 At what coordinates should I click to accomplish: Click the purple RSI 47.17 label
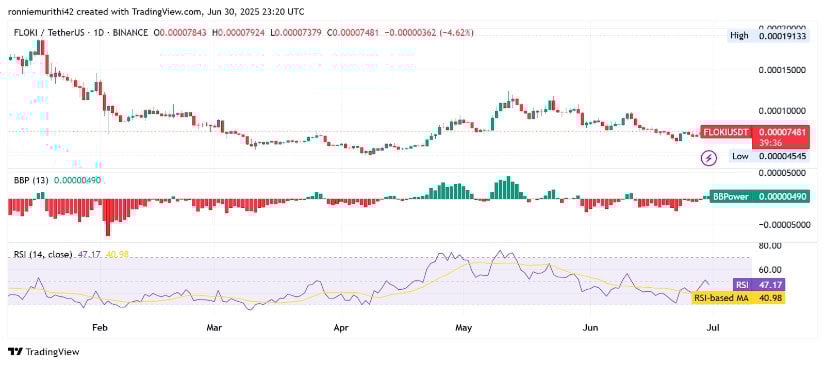pyautogui.click(x=759, y=285)
